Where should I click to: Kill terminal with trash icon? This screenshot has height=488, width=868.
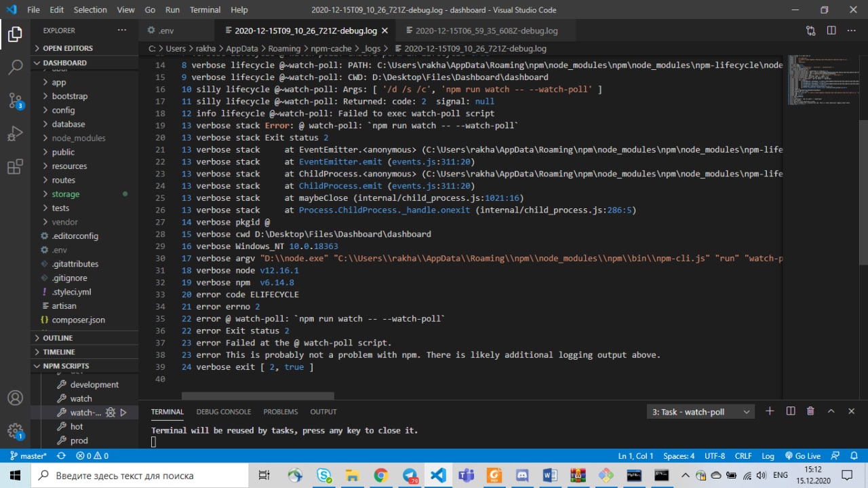[x=810, y=411]
